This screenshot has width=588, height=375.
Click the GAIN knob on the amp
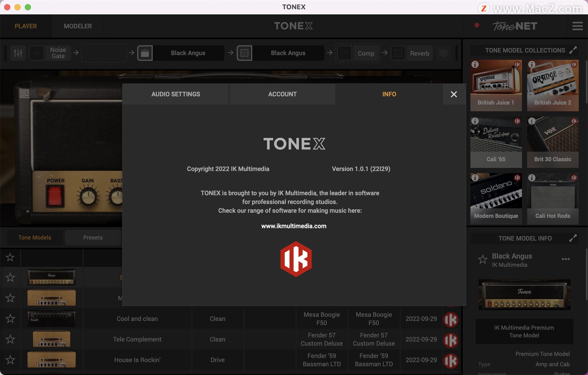[88, 197]
